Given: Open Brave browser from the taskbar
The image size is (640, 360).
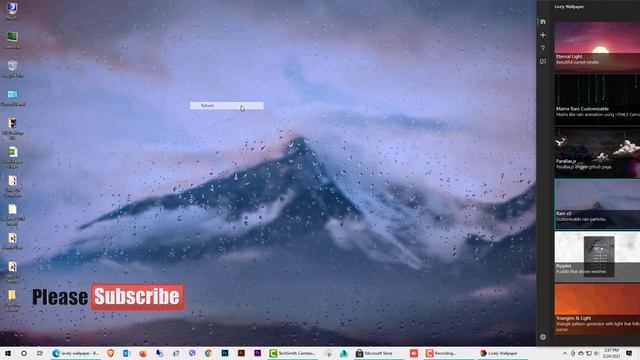Looking at the screenshot, I should click(111, 353).
